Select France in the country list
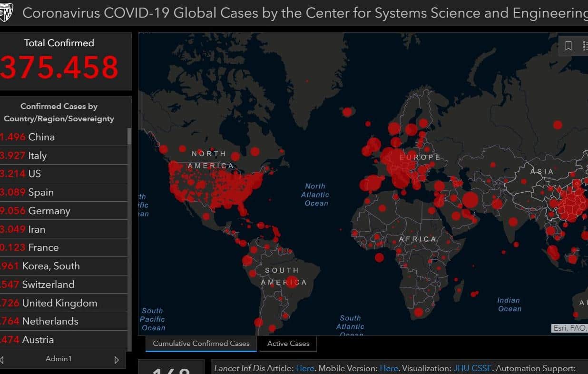Viewport: 588px width, 374px height. click(x=64, y=247)
